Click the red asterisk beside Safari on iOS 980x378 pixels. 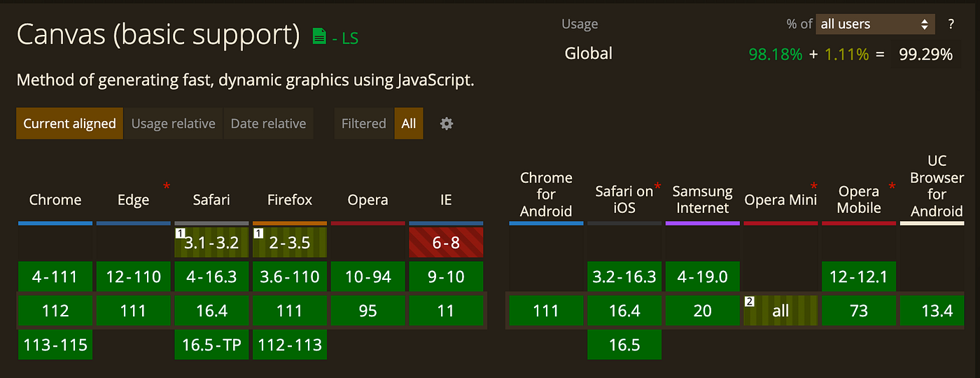657,186
